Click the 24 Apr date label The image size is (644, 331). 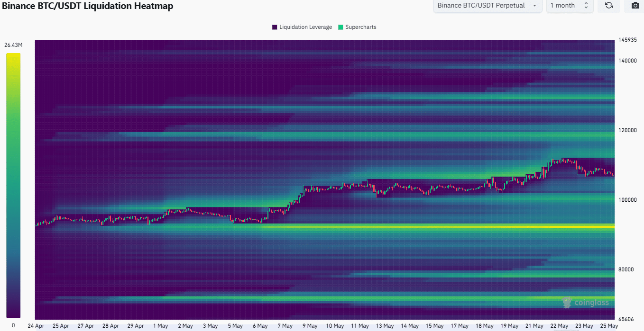point(36,326)
